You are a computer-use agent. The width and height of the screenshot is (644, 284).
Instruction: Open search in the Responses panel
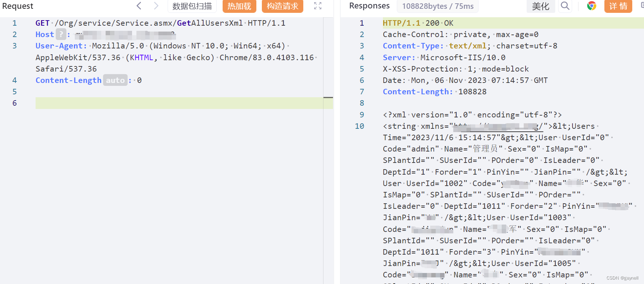pyautogui.click(x=565, y=6)
